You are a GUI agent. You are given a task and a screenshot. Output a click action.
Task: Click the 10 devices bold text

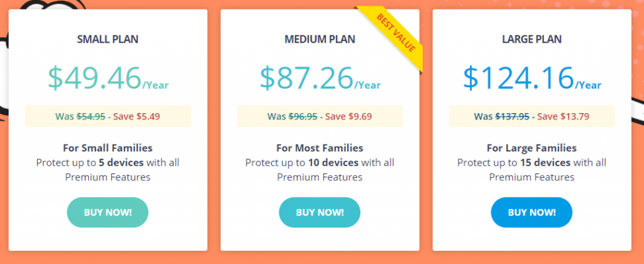click(x=333, y=163)
